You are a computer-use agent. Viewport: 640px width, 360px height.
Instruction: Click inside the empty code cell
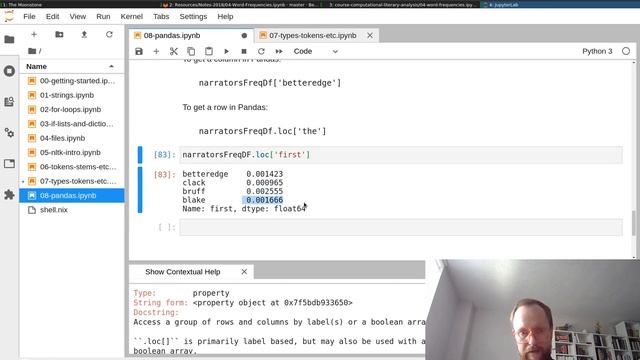(401, 227)
